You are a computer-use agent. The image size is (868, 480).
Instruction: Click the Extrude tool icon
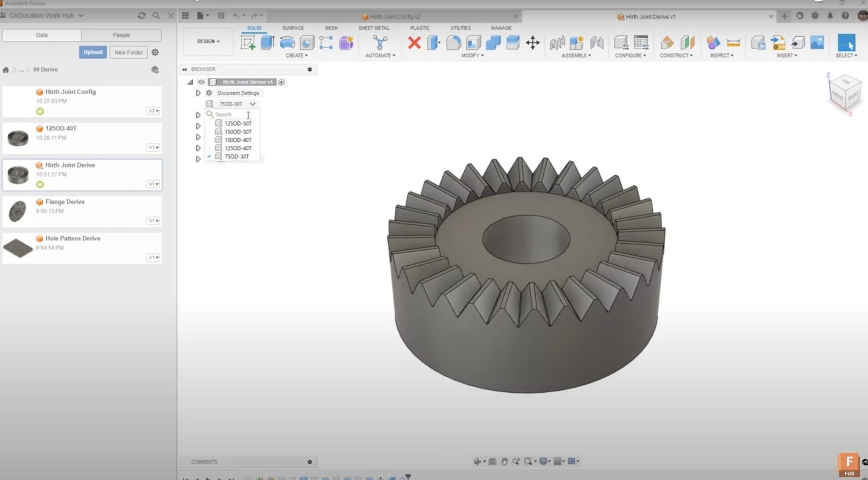[x=267, y=43]
